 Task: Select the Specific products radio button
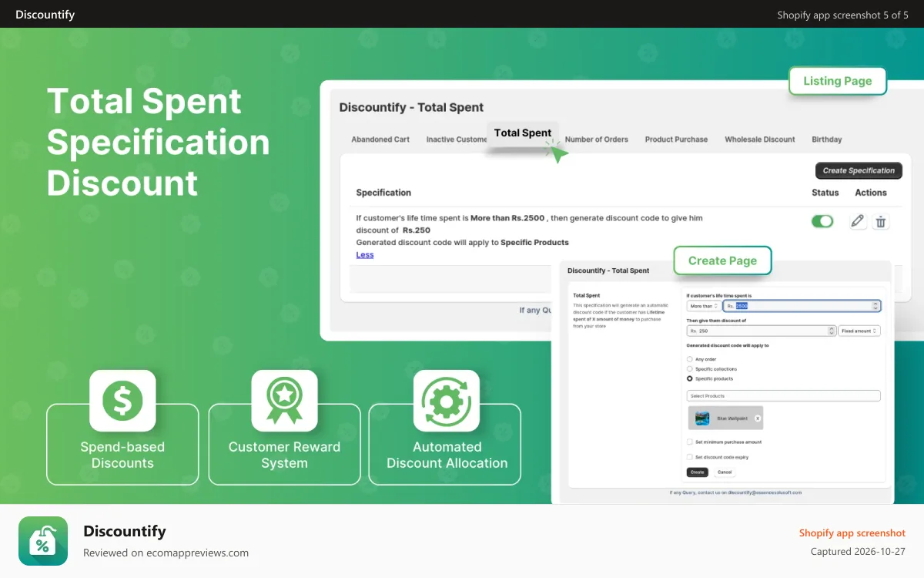pos(689,379)
